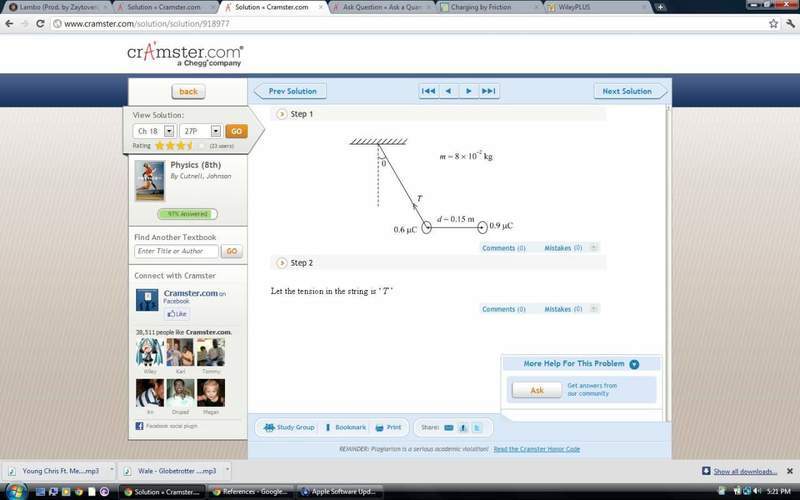
Task: Share solution by email icon
Action: click(448, 428)
